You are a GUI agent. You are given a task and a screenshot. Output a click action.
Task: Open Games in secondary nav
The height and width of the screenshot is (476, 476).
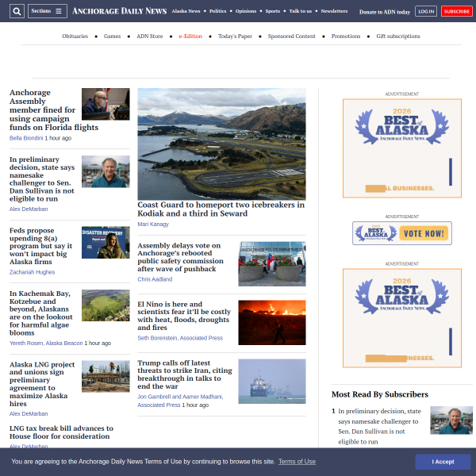112,36
